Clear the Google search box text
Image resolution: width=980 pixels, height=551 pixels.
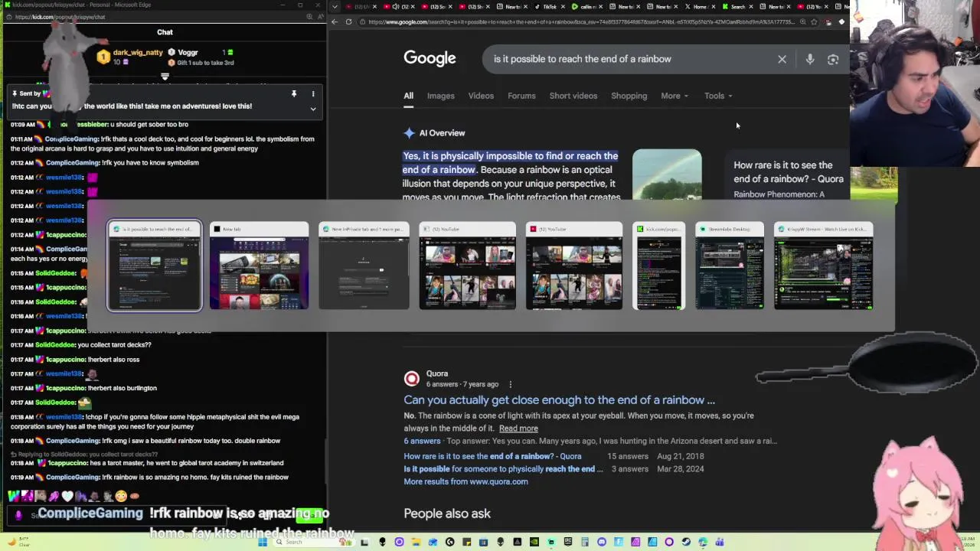tap(782, 59)
